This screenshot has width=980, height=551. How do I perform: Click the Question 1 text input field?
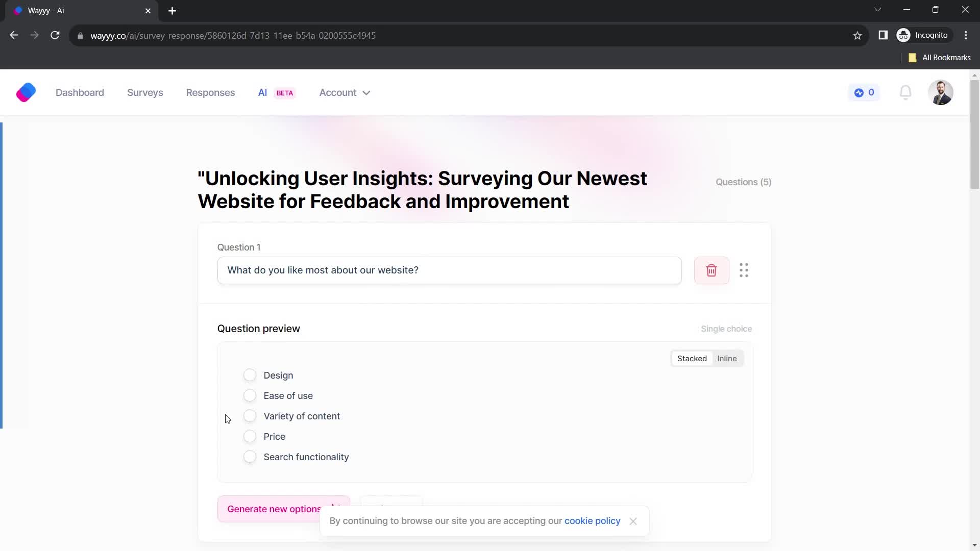pos(450,270)
